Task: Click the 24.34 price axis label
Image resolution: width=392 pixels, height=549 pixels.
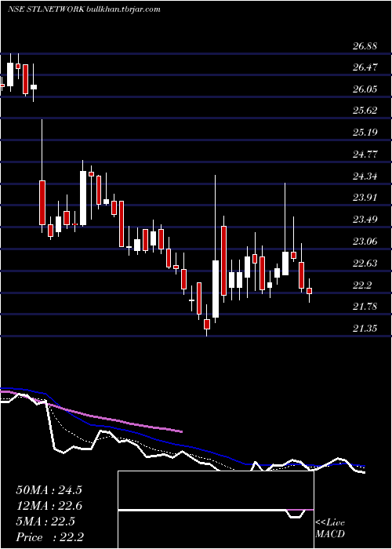Action: (x=365, y=176)
